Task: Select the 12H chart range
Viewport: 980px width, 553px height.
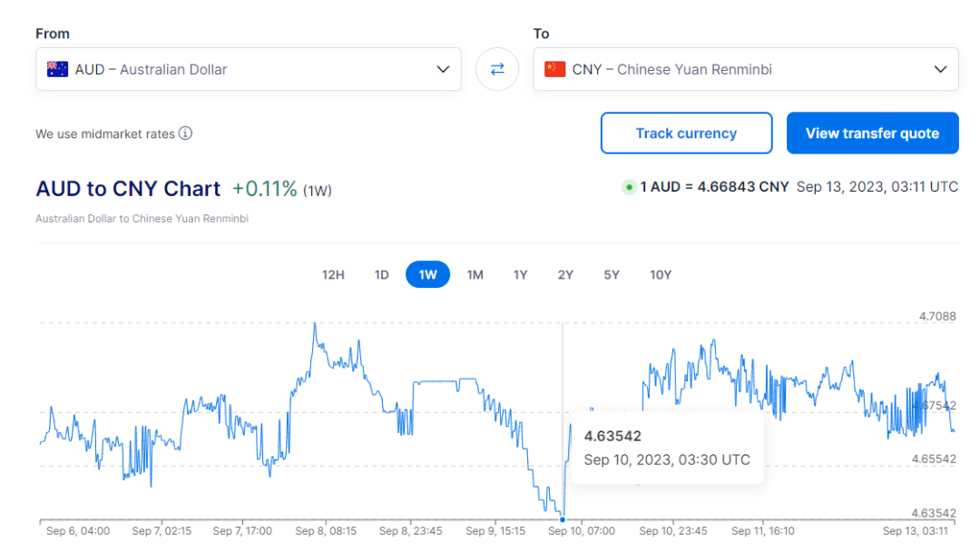Action: (x=333, y=274)
